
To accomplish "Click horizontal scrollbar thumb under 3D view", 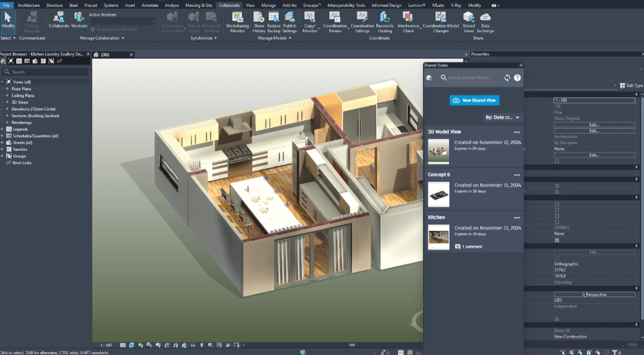I will [352, 345].
